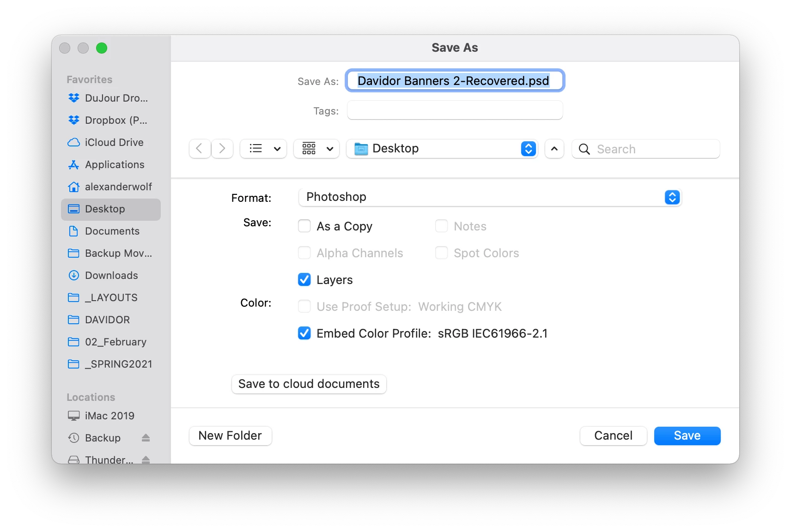Toggle the Notes checkbox
Screen dimensions: 791x532
point(442,226)
